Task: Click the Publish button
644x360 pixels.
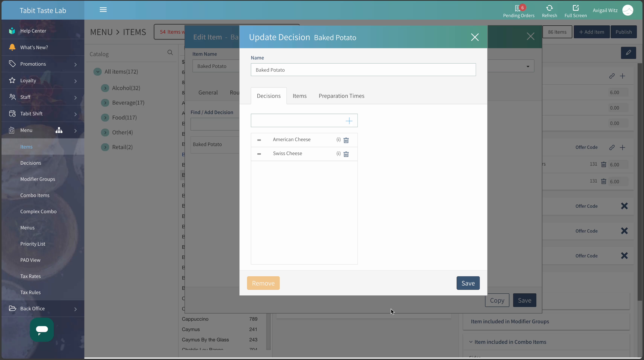Action: [623, 32]
